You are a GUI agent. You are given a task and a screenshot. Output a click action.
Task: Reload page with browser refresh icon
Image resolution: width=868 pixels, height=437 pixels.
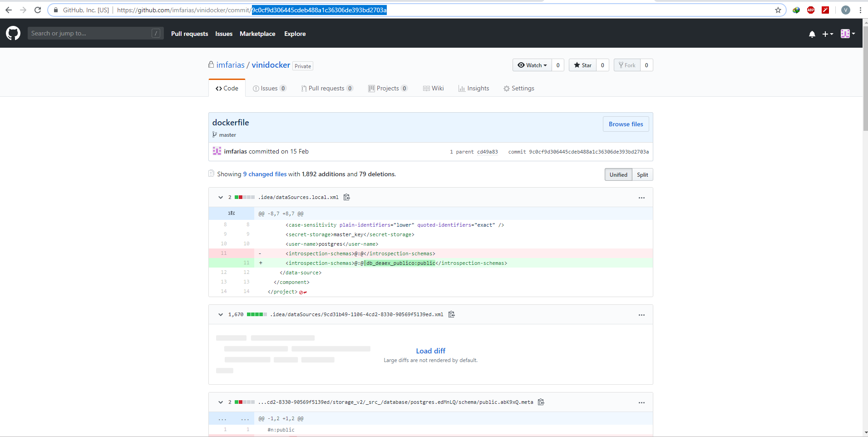click(38, 10)
